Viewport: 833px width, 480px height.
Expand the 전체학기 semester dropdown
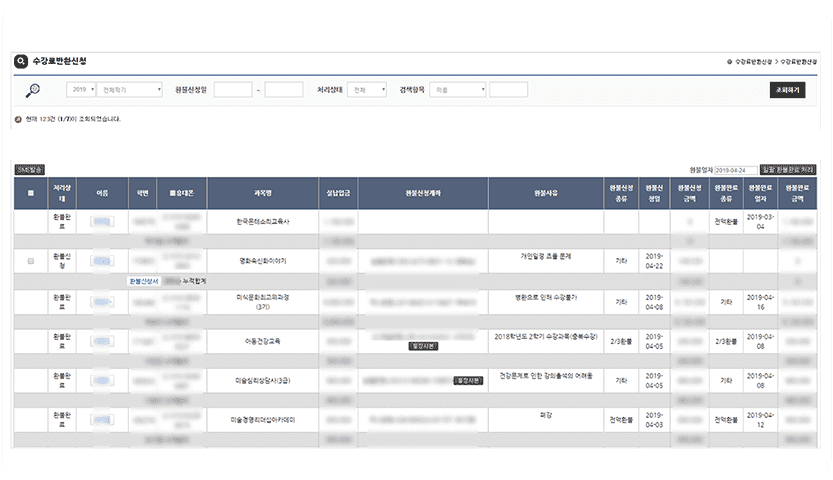(130, 90)
